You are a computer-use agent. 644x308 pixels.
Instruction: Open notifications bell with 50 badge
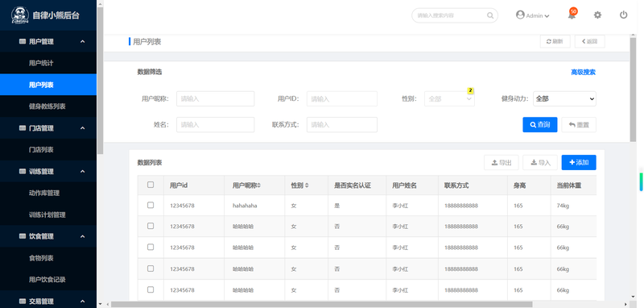pos(572,15)
